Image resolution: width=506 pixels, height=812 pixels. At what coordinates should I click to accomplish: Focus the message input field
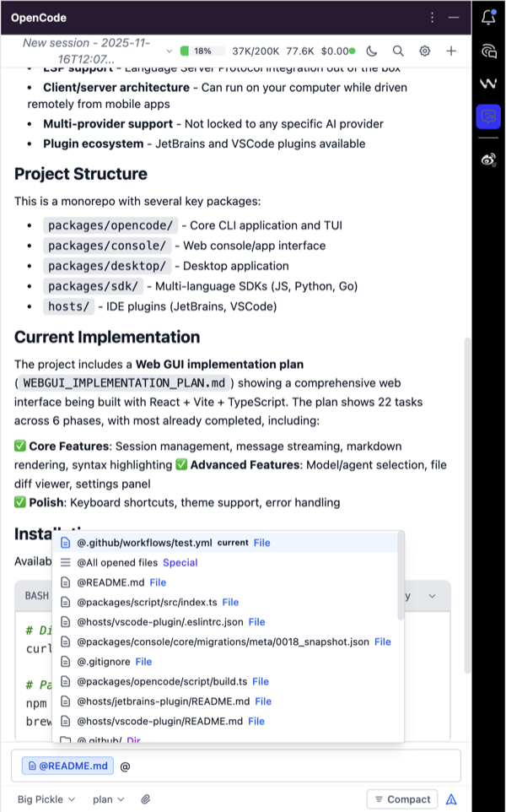click(x=236, y=766)
